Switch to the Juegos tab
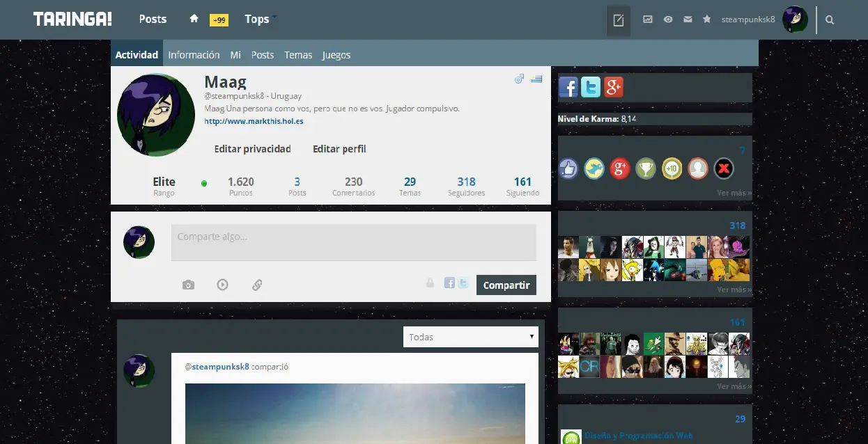This screenshot has height=444, width=868. 336,54
